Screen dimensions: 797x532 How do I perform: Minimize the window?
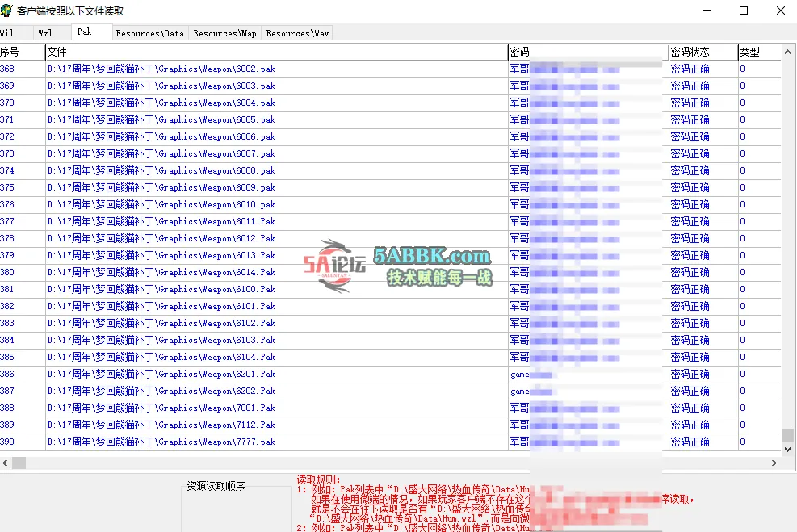click(707, 10)
